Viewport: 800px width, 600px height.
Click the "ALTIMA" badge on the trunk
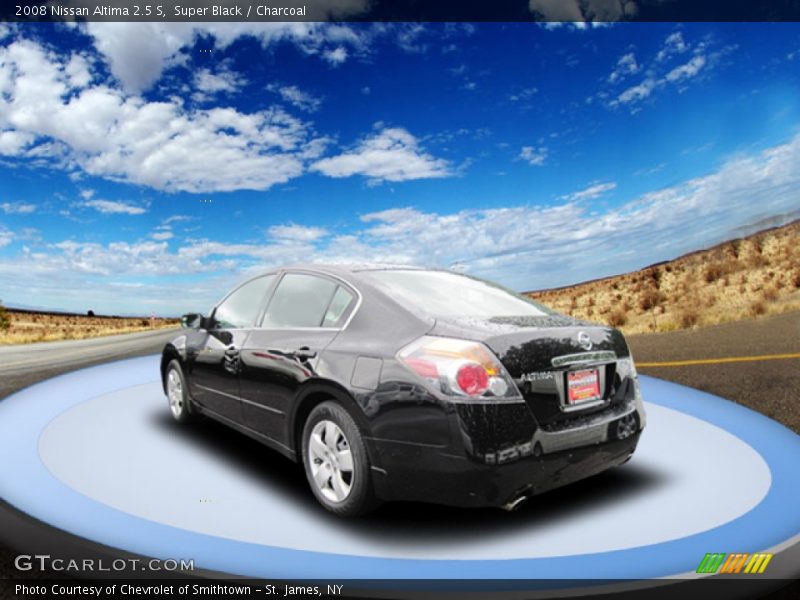coord(536,377)
